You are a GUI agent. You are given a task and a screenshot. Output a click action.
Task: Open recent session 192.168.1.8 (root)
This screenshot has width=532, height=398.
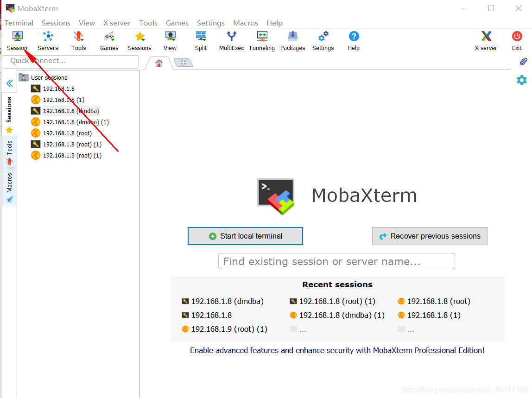tap(434, 301)
